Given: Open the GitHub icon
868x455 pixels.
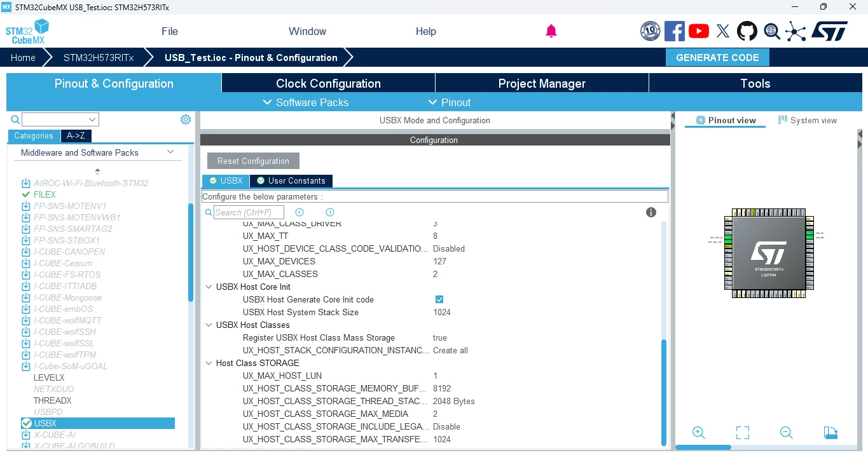Looking at the screenshot, I should [x=747, y=31].
